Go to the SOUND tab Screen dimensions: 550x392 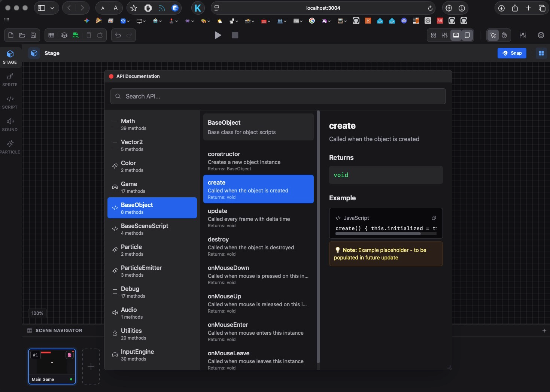pos(10,125)
